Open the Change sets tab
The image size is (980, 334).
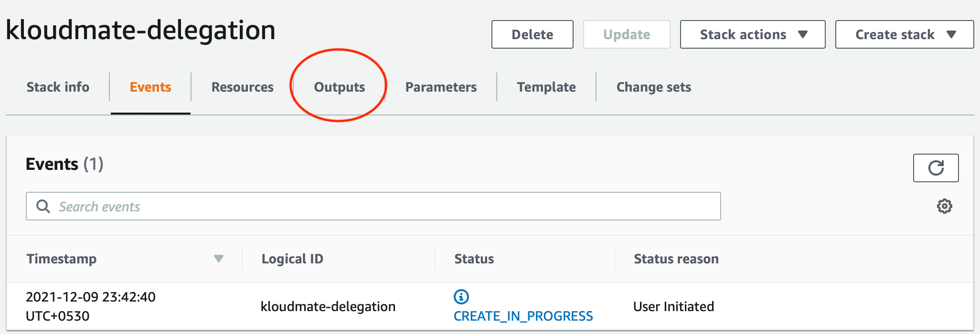click(654, 87)
